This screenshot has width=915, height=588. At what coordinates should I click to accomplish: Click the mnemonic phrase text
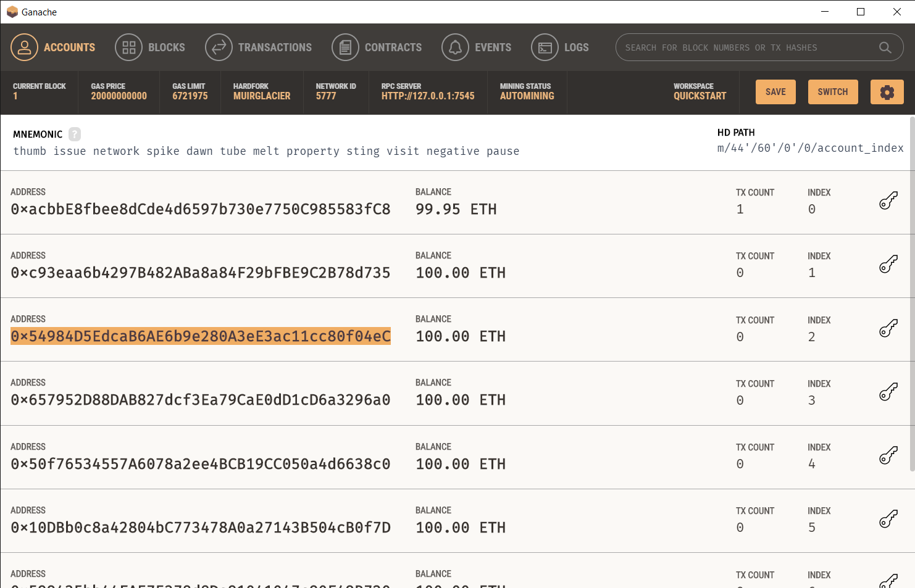pyautogui.click(x=266, y=151)
